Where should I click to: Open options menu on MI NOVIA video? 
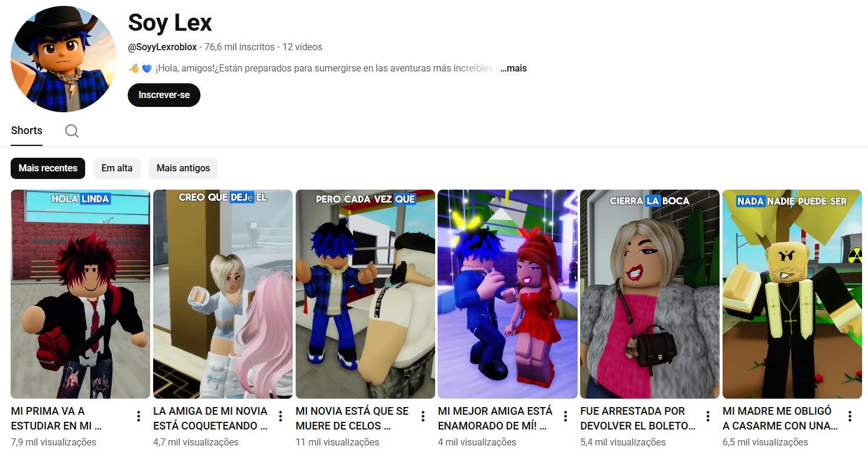422,416
